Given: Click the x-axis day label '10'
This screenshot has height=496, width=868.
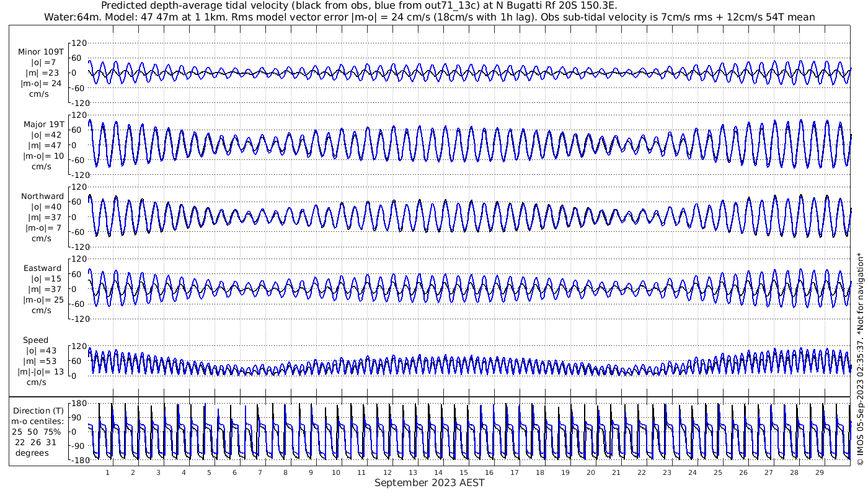Looking at the screenshot, I should pyautogui.click(x=336, y=472).
